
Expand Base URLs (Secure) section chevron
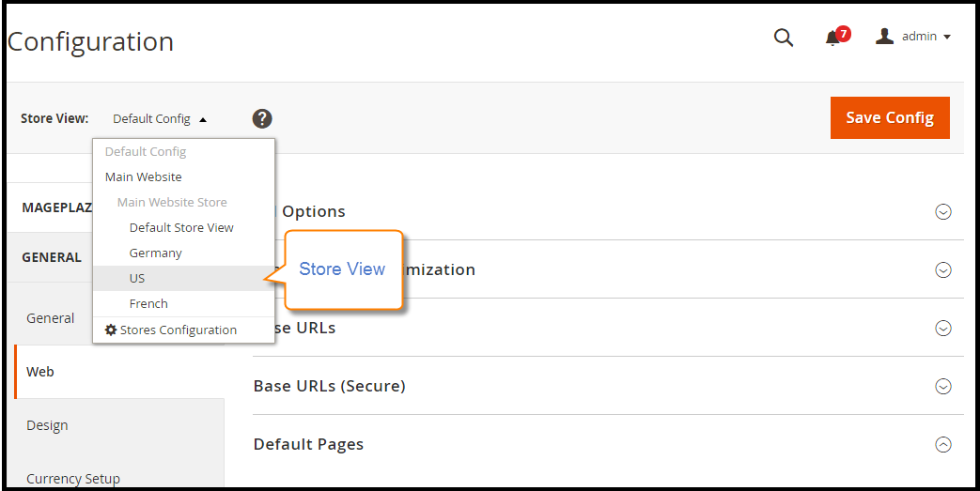(943, 386)
